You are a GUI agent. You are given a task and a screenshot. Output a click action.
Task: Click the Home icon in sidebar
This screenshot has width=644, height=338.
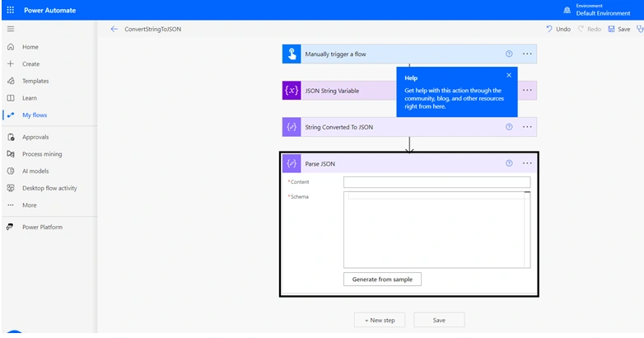11,47
